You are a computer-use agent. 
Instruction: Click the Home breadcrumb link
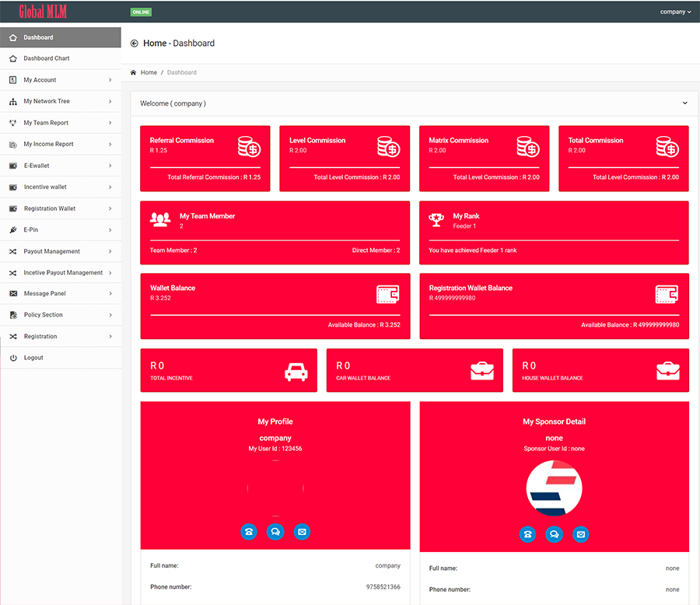(x=148, y=72)
